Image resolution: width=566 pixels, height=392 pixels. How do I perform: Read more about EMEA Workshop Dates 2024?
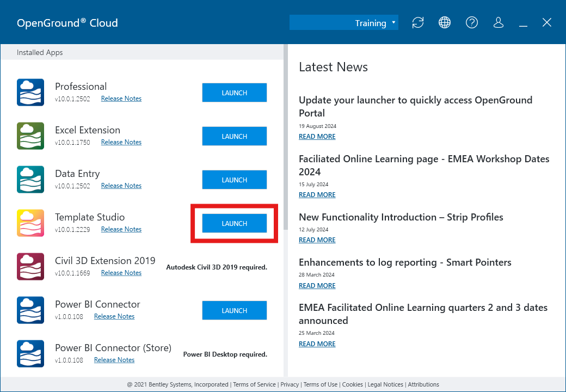click(317, 194)
